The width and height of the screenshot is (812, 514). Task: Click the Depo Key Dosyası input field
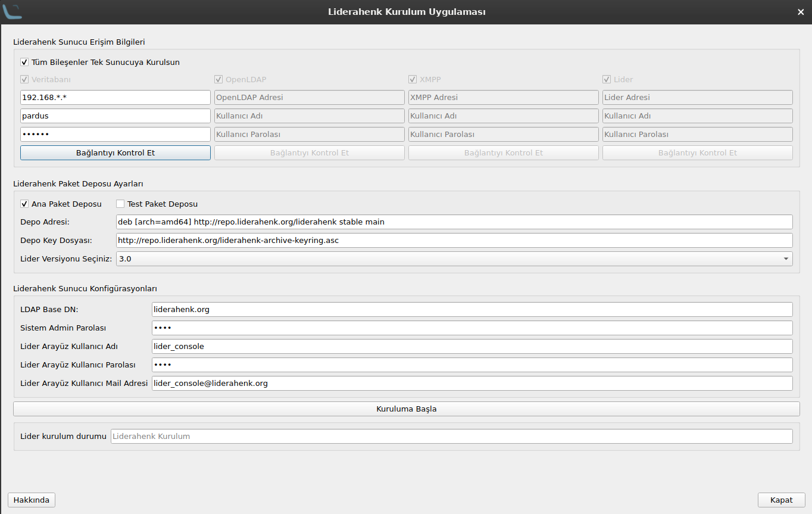pyautogui.click(x=454, y=241)
